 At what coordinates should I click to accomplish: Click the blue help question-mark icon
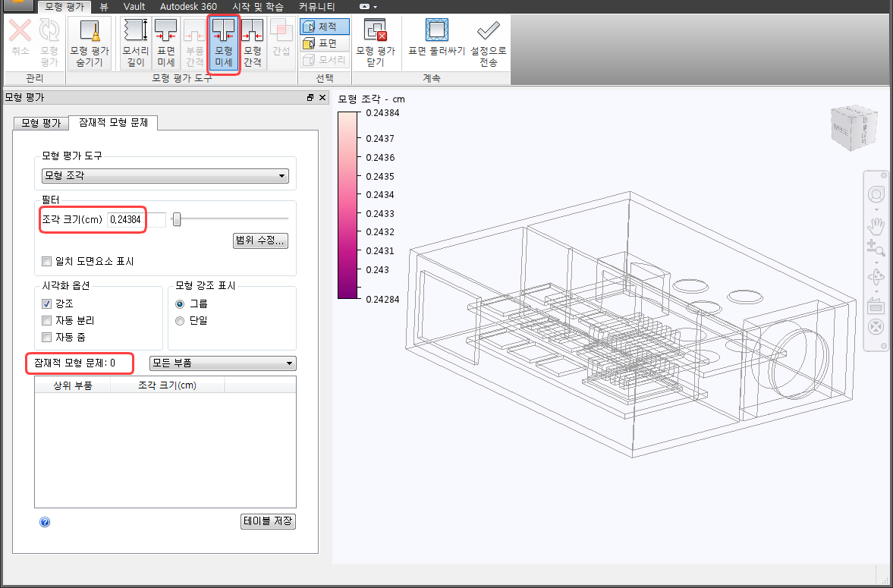click(45, 522)
